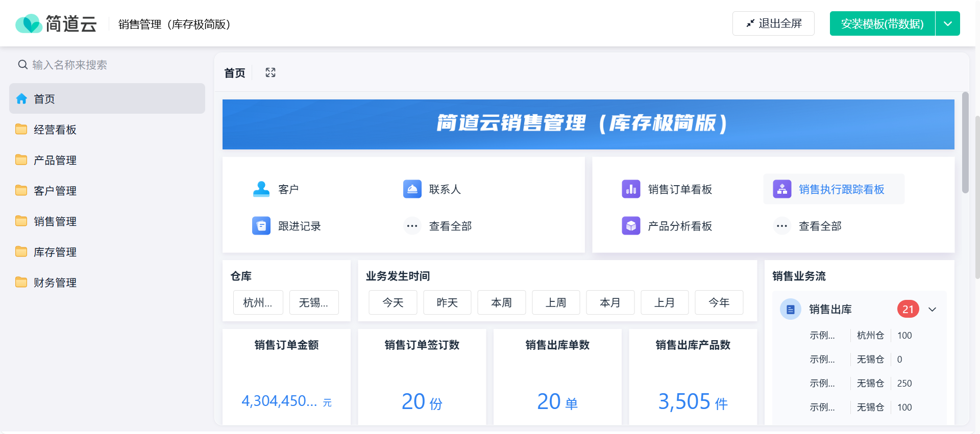Click the 库存管理 folder icon
This screenshot has width=980, height=434.
click(21, 251)
